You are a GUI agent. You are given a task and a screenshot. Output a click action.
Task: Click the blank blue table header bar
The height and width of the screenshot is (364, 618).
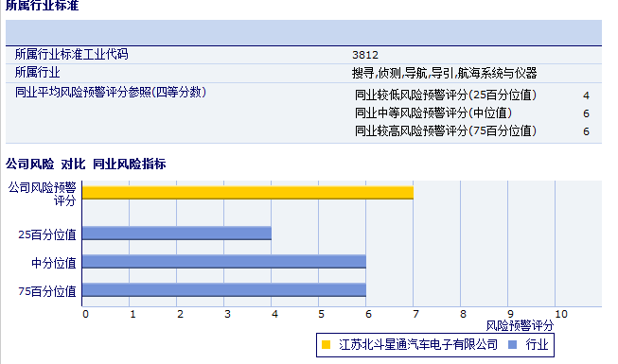tap(304, 32)
